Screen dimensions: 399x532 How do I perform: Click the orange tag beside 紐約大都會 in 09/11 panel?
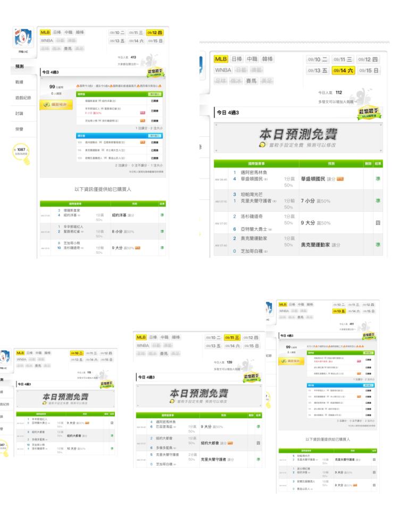(230, 443)
